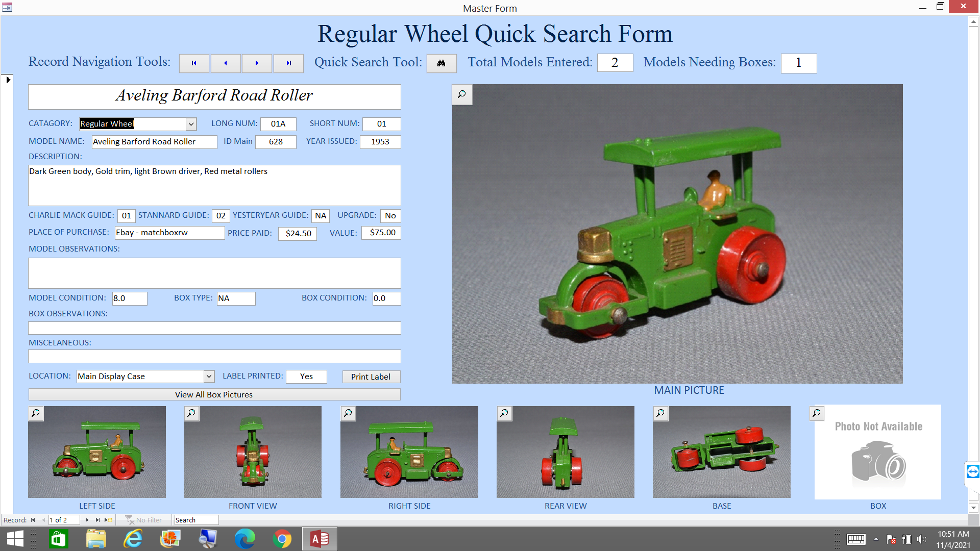Viewport: 980px width, 551px height.
Task: Click new blank record button in status bar
Action: click(x=108, y=520)
